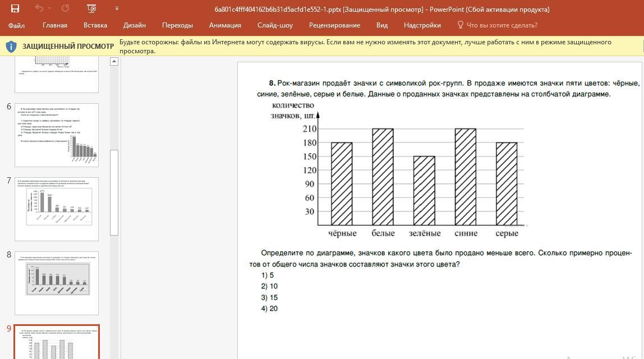
Task: Expand the Undo history dropdown arrow
Action: [x=50, y=8]
